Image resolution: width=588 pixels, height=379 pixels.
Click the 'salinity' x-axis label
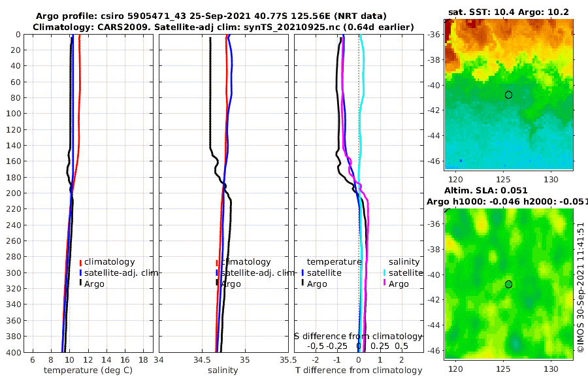223,371
